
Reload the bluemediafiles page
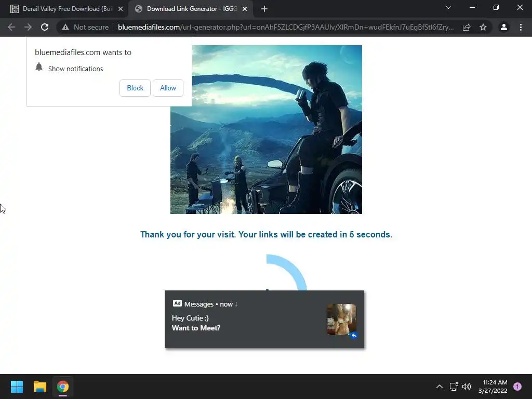(x=45, y=27)
